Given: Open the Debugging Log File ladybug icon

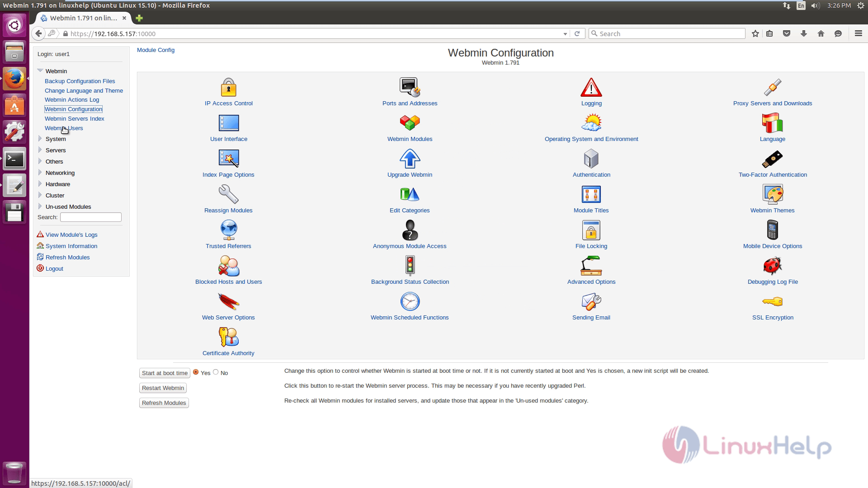Looking at the screenshot, I should click(772, 266).
